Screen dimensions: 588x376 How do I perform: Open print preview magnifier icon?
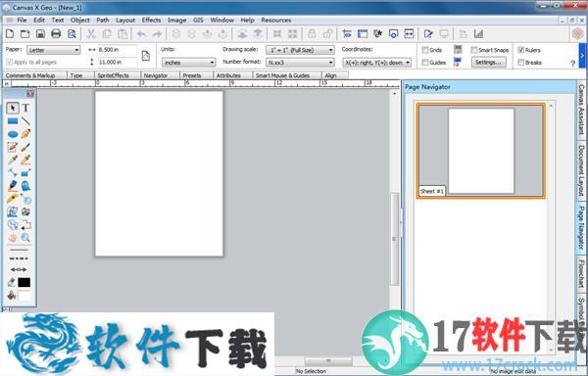72,34
